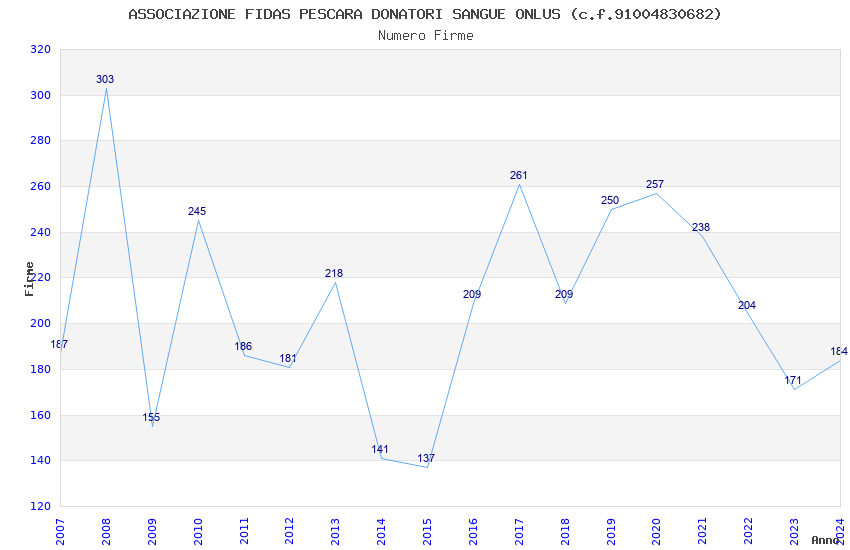Click the 200 tick on the y-axis
This screenshot has width=850, height=550.
click(41, 323)
